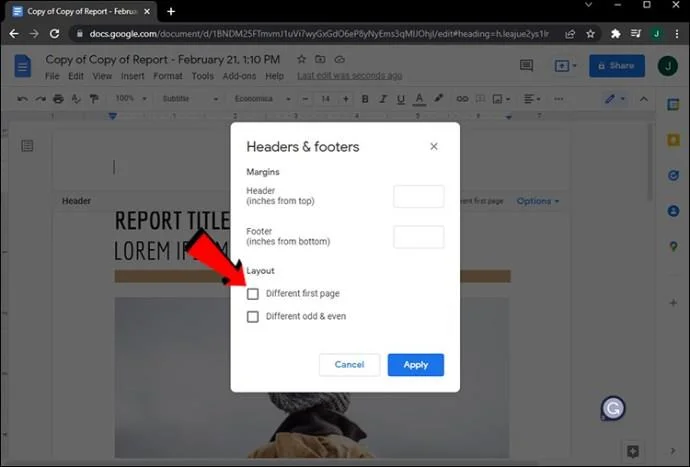Open the Maps side panel icon
Screen dimensions: 690x467
click(x=673, y=246)
